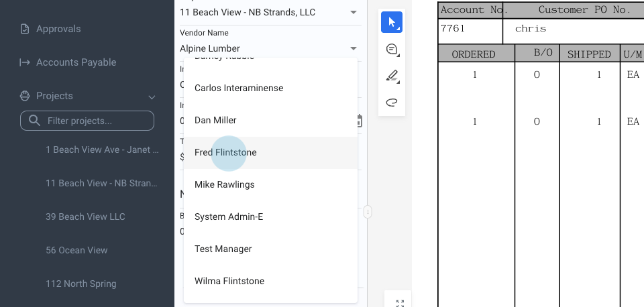Choose the comment annotation tool

tap(392, 50)
